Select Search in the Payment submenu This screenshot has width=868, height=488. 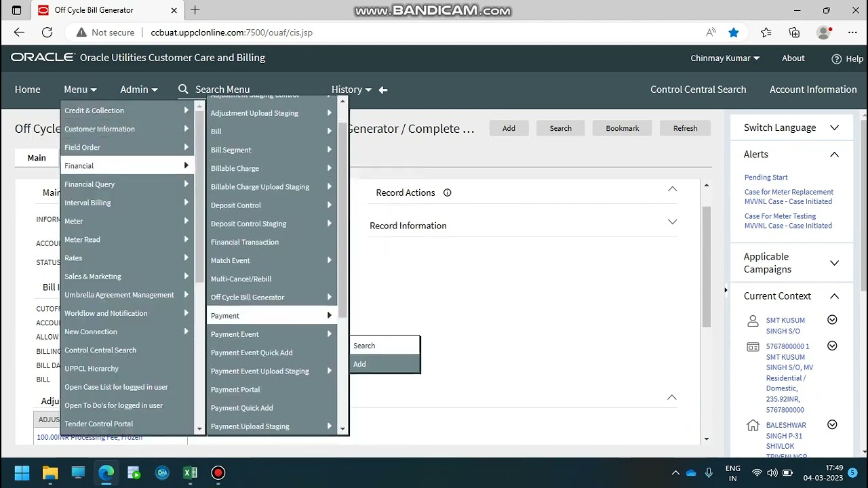[x=384, y=346]
